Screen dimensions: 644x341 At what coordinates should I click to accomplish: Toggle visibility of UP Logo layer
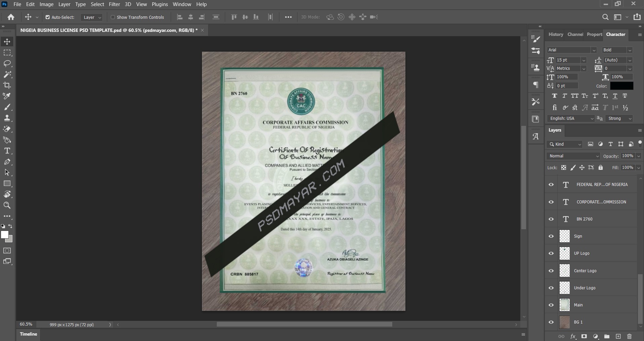[551, 253]
